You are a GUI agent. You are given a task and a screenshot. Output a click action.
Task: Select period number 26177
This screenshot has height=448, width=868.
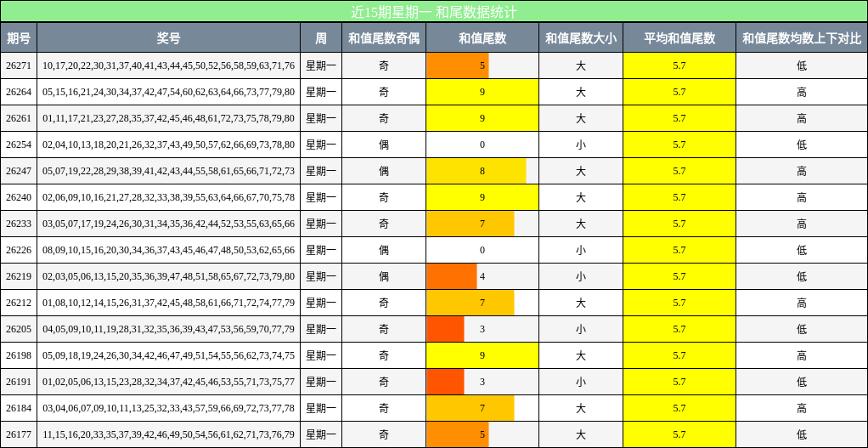[19, 434]
